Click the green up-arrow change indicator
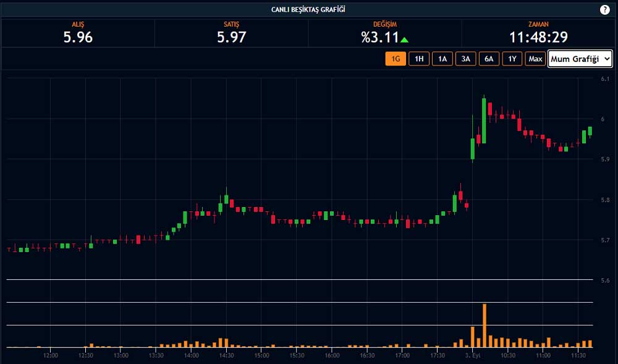The height and width of the screenshot is (364, 618). pos(404,40)
